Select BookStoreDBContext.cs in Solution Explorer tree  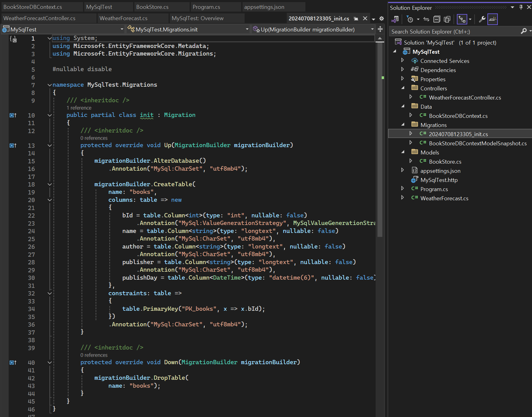(458, 116)
